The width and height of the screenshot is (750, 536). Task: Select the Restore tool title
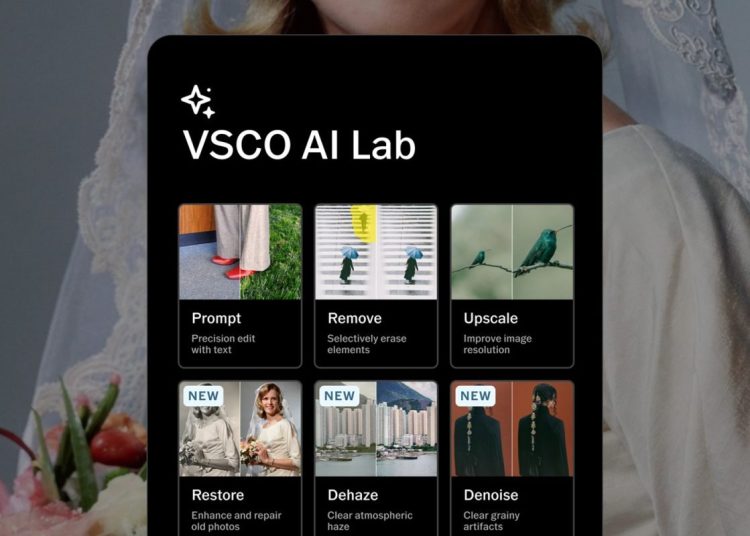click(218, 495)
